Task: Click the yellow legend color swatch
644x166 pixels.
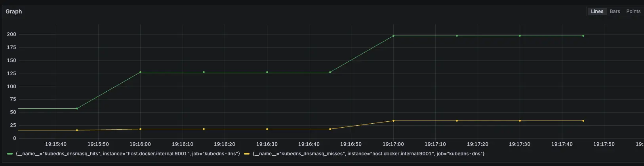Action: click(x=247, y=153)
